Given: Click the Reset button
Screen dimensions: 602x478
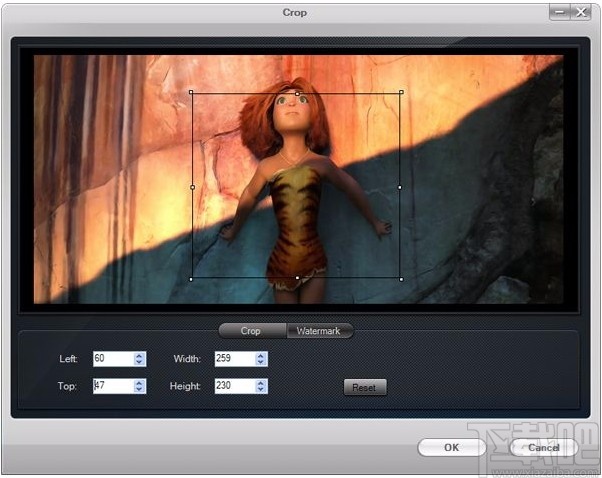Looking at the screenshot, I should (x=365, y=387).
